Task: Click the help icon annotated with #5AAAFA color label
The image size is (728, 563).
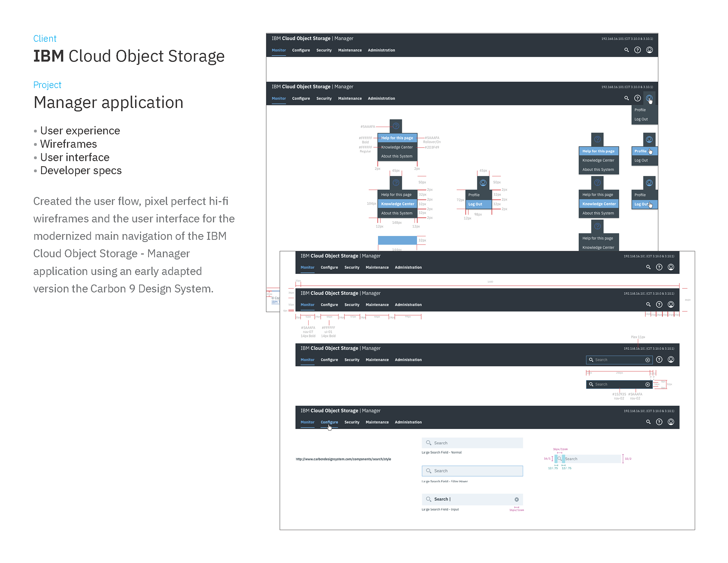Action: [x=396, y=126]
